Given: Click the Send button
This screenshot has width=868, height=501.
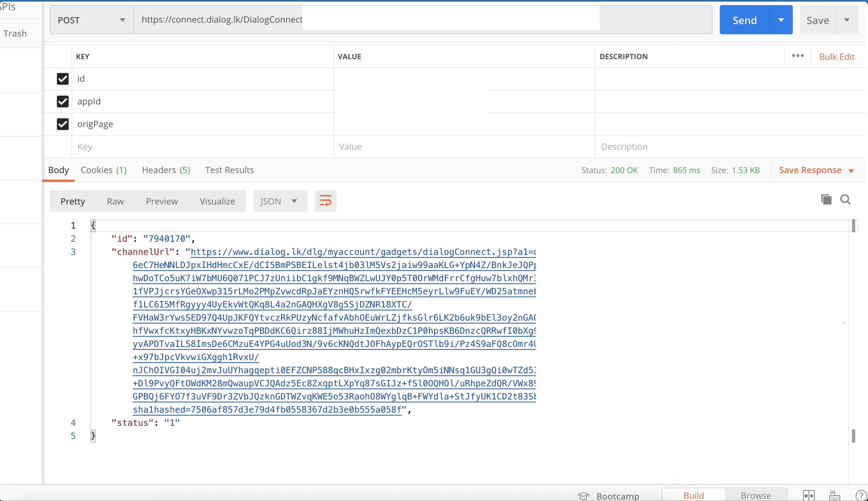Looking at the screenshot, I should pos(745,20).
